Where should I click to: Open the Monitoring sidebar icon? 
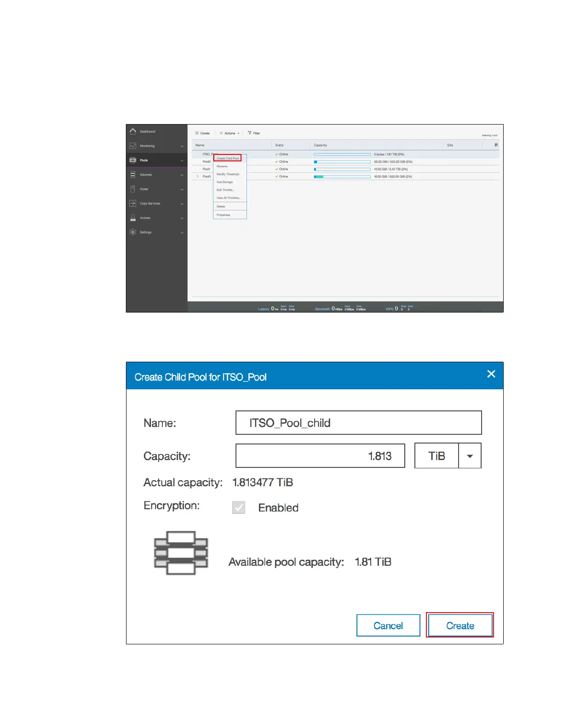coord(133,146)
